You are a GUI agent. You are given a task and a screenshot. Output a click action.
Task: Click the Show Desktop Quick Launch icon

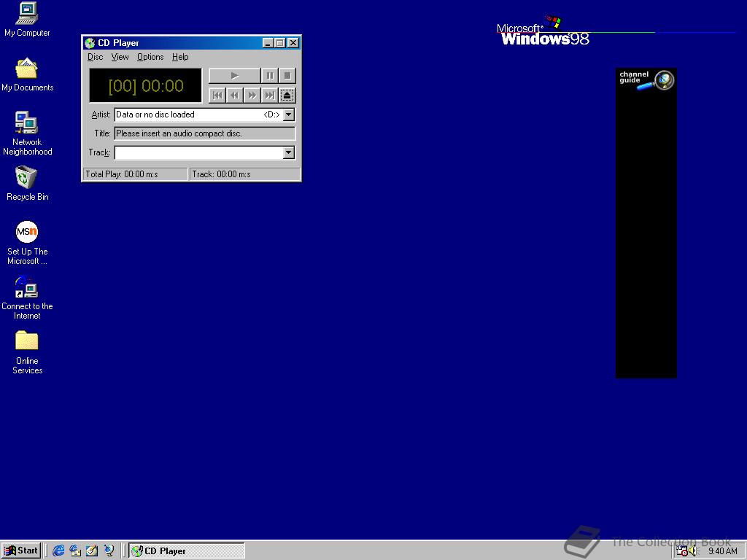(92, 551)
